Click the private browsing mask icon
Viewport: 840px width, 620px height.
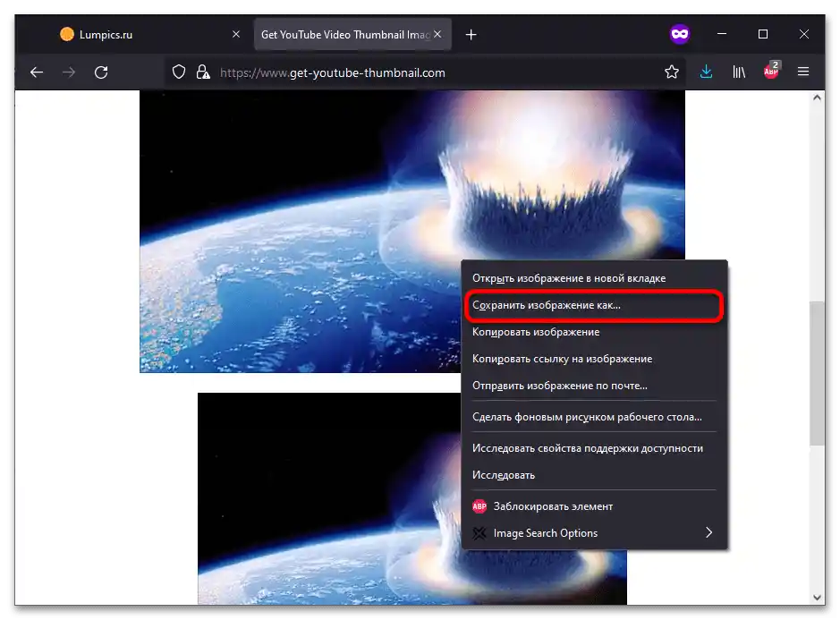680,34
